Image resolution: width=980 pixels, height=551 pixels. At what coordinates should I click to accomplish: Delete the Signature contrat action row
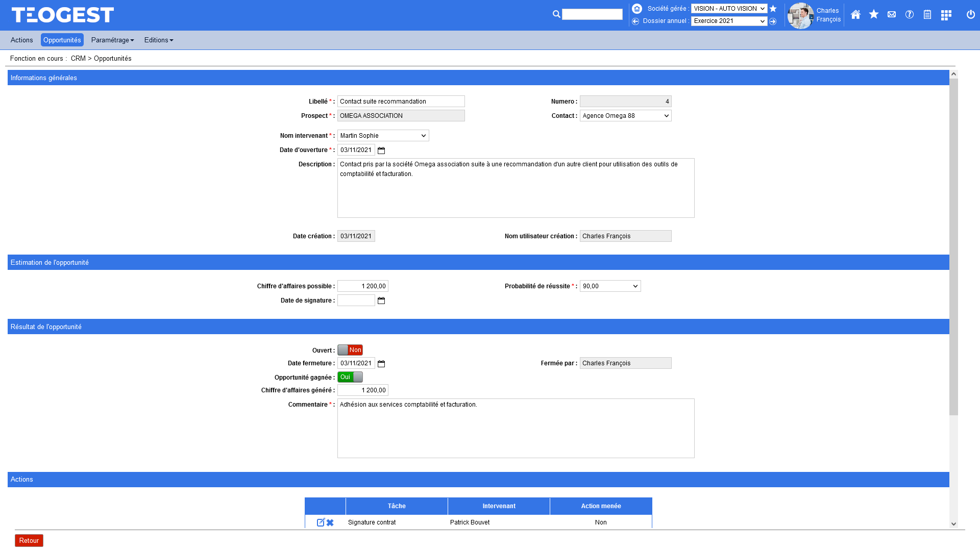tap(330, 522)
